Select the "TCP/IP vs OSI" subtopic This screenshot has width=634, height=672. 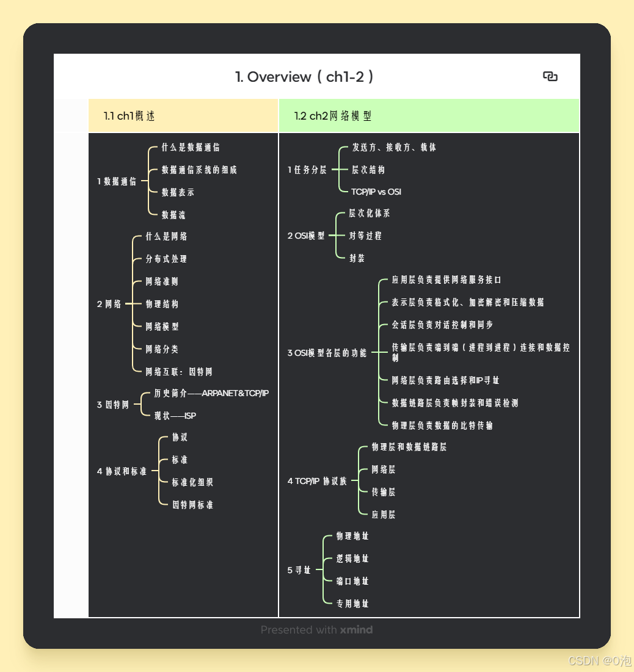[x=376, y=192]
